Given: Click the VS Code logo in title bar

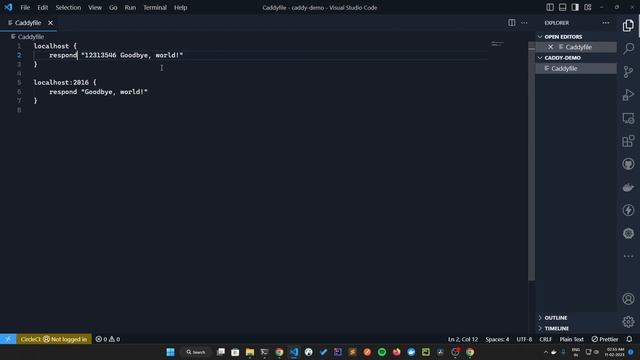Looking at the screenshot, I should pyautogui.click(x=8, y=7).
